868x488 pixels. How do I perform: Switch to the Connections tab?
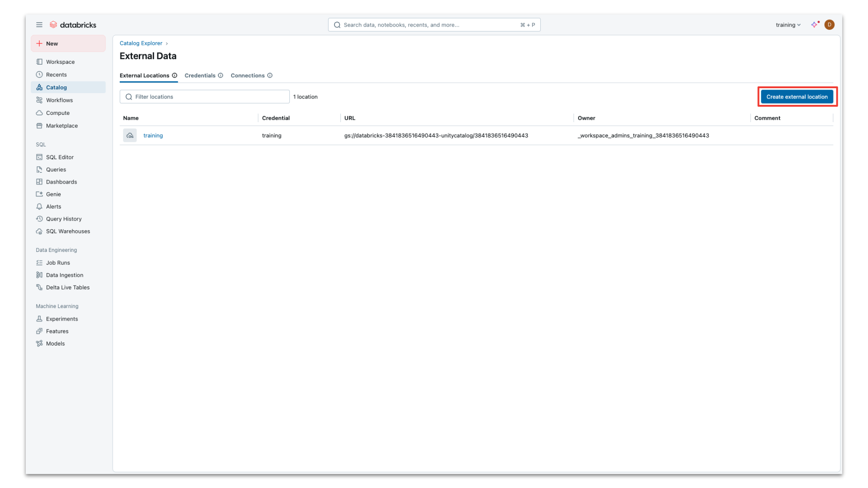click(x=247, y=76)
